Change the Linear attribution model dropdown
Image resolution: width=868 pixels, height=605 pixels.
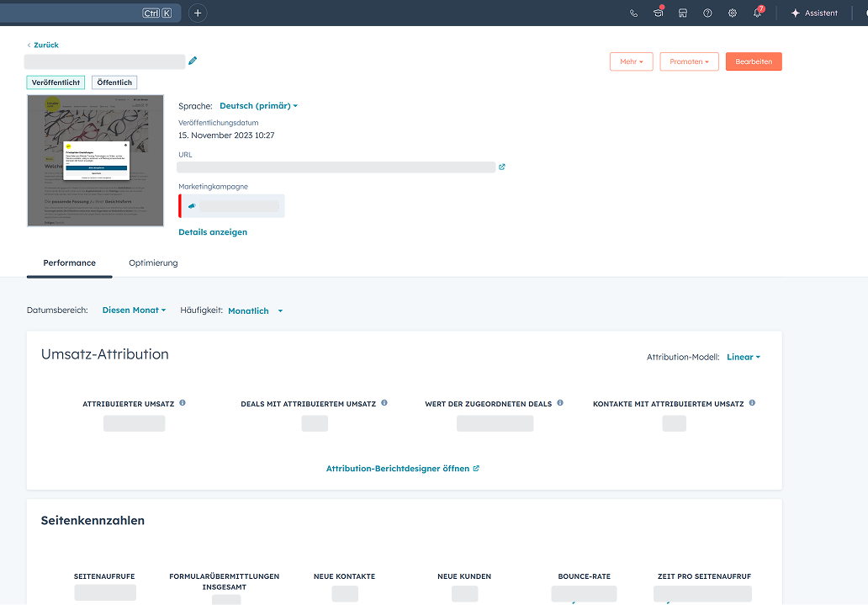[x=743, y=357]
